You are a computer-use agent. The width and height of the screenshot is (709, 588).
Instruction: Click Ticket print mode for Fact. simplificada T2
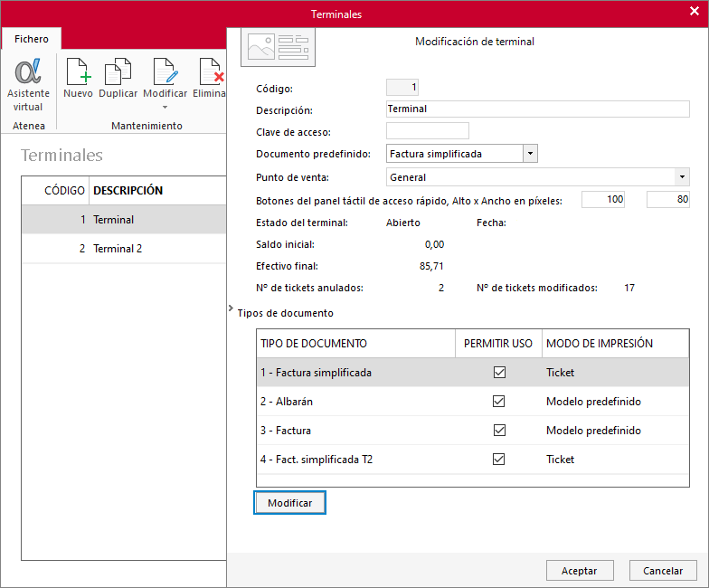tap(561, 460)
